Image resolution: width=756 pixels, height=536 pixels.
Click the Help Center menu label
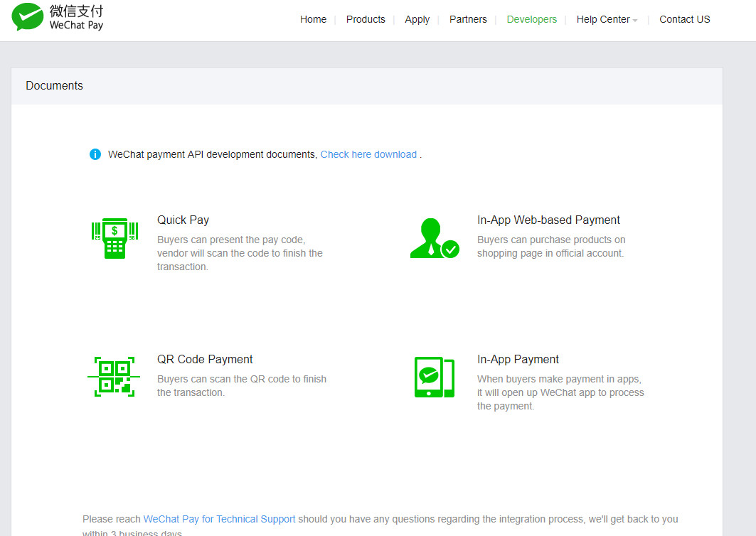(602, 19)
